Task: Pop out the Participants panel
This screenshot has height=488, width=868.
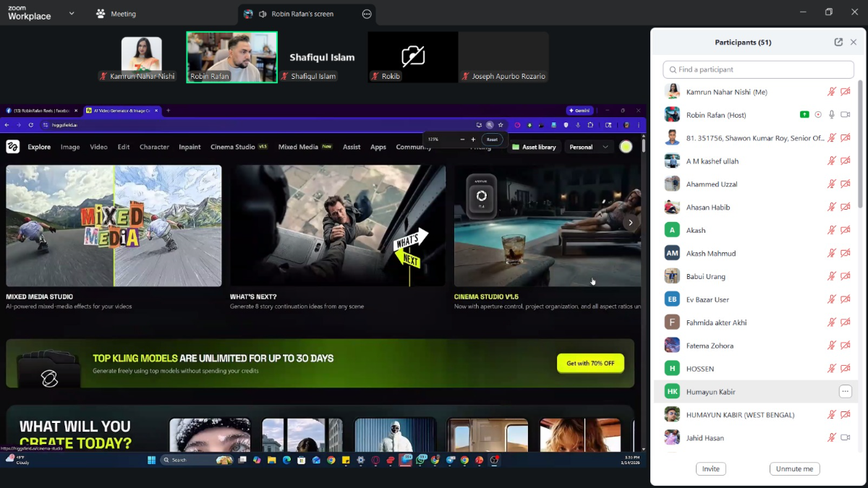Action: tap(838, 42)
